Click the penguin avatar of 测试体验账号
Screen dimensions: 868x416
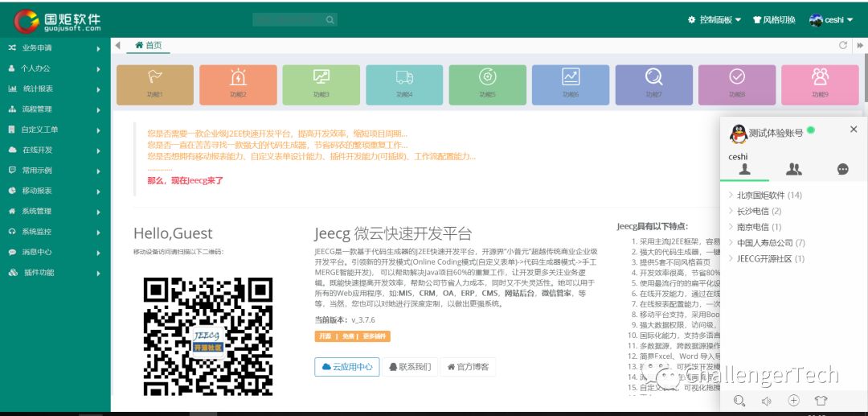(738, 134)
